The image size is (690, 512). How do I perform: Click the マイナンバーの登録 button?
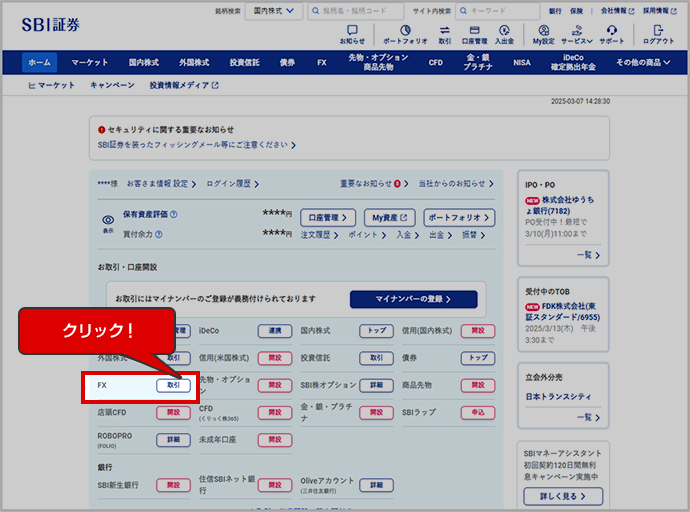click(414, 299)
